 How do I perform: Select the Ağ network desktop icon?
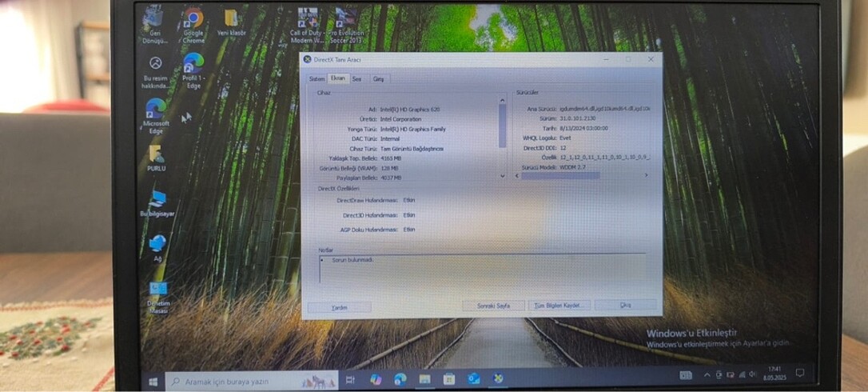pos(157,247)
